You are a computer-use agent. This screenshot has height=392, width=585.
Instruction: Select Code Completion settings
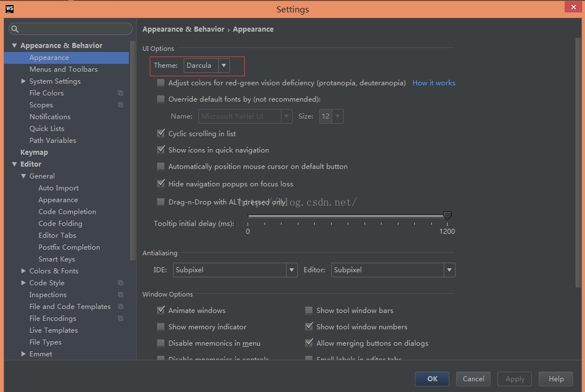[x=67, y=211]
